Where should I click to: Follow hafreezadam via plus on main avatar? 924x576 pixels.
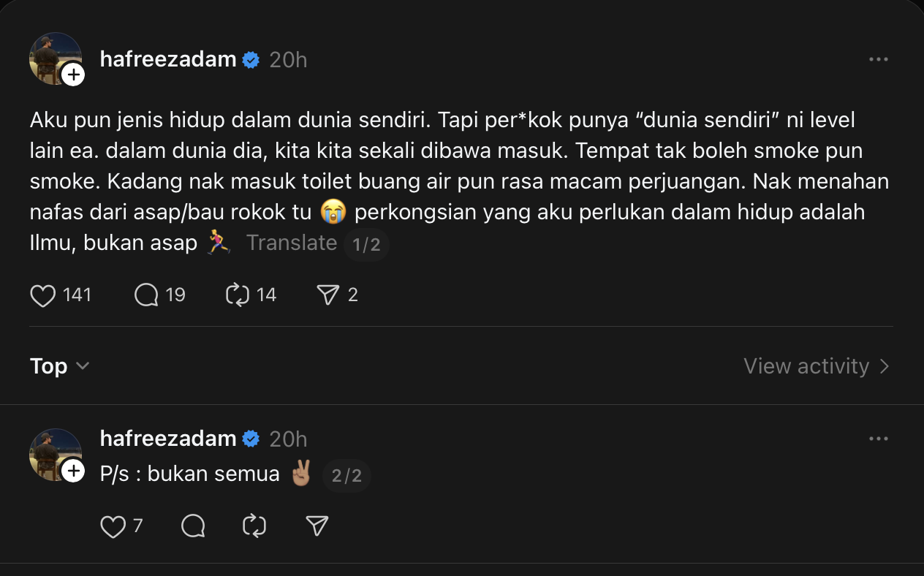click(x=73, y=75)
